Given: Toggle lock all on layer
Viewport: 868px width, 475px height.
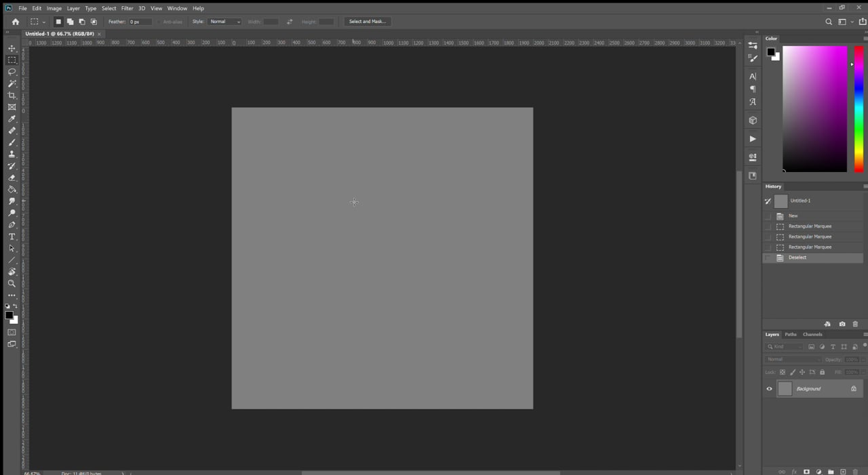Looking at the screenshot, I should 823,372.
